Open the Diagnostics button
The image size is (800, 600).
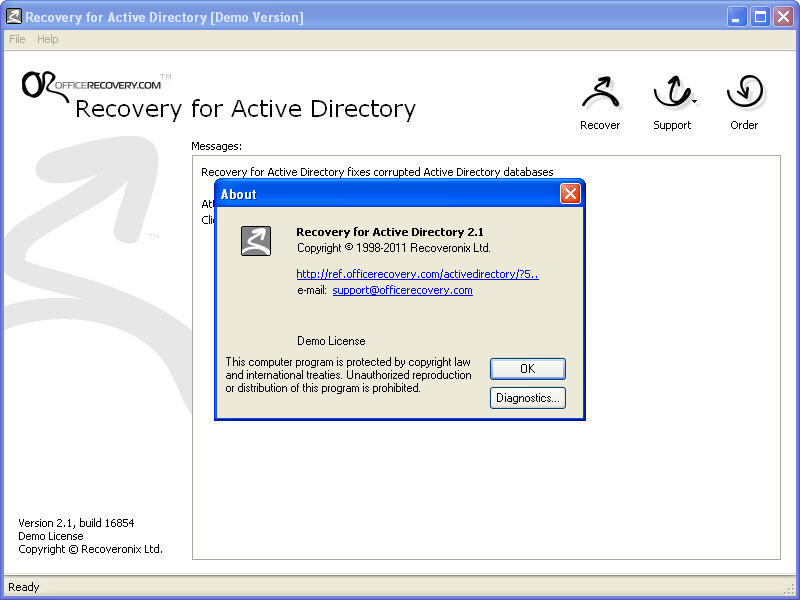pos(528,398)
